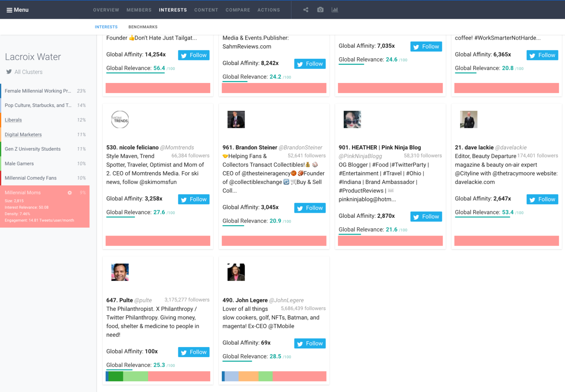Follow Brandon Steiner account
Image resolution: width=565 pixels, height=392 pixels.
(310, 208)
